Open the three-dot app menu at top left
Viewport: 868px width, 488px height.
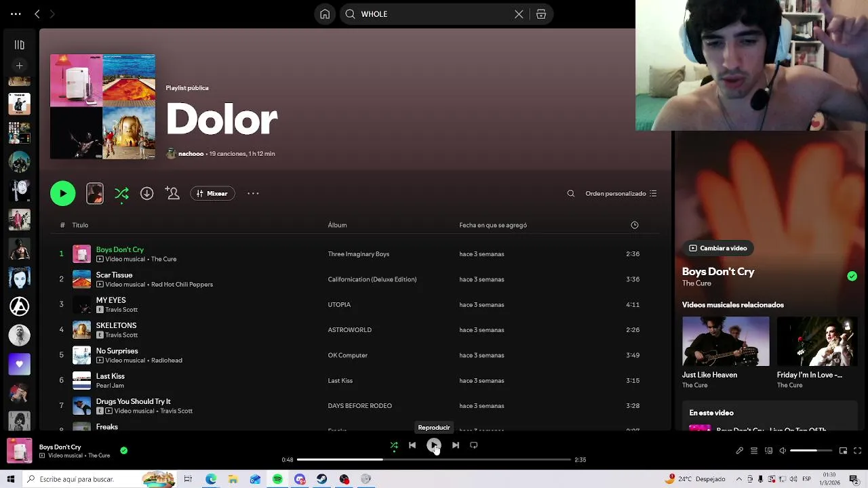click(16, 14)
